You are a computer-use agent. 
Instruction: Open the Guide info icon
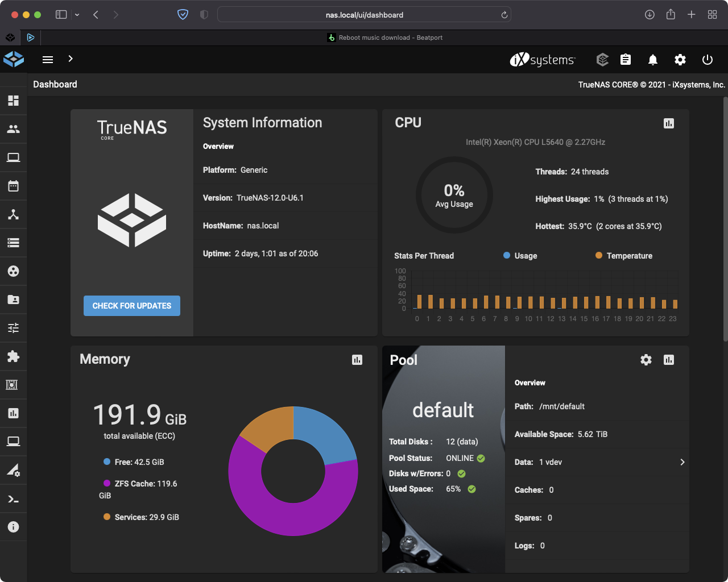point(14,527)
